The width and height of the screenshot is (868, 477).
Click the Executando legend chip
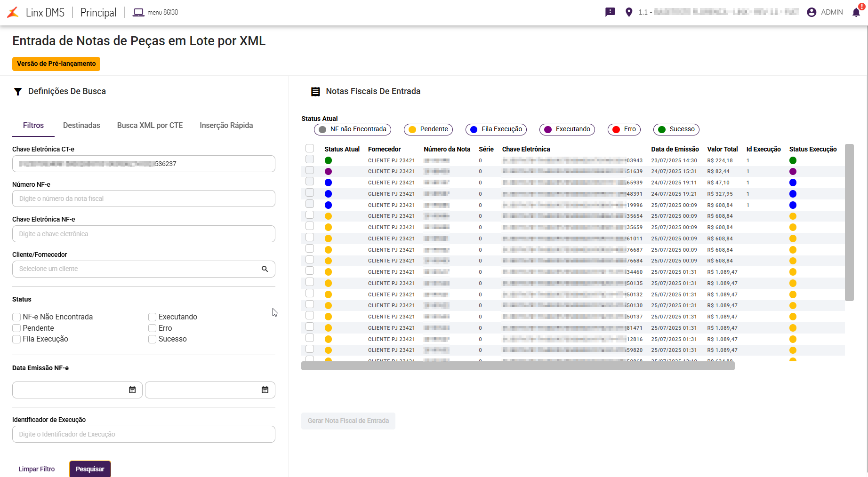point(567,129)
